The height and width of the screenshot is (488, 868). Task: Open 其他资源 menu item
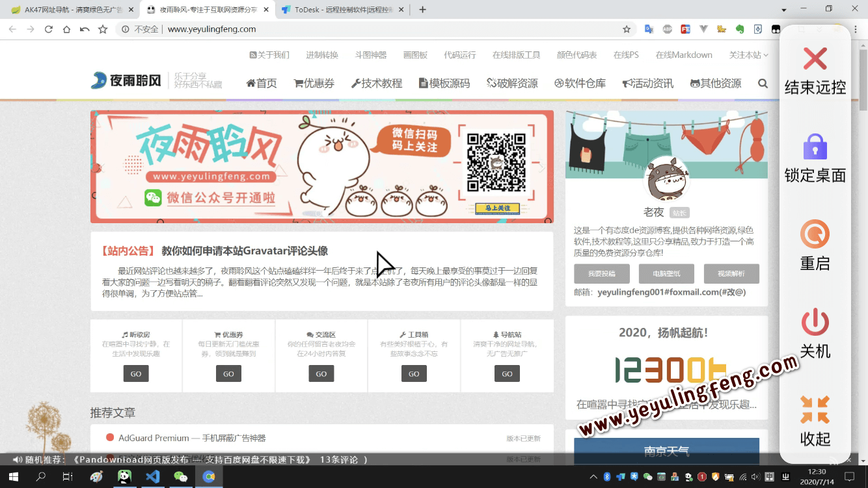tap(716, 83)
